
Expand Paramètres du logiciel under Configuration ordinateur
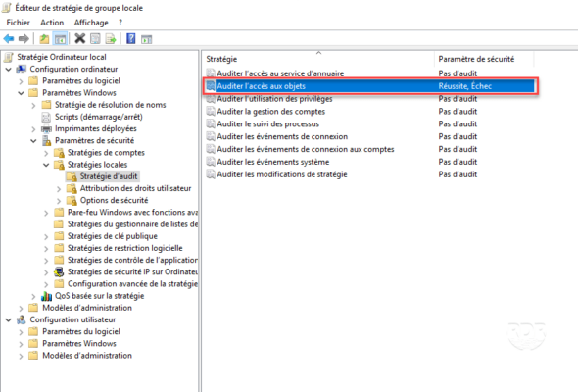[x=21, y=81]
